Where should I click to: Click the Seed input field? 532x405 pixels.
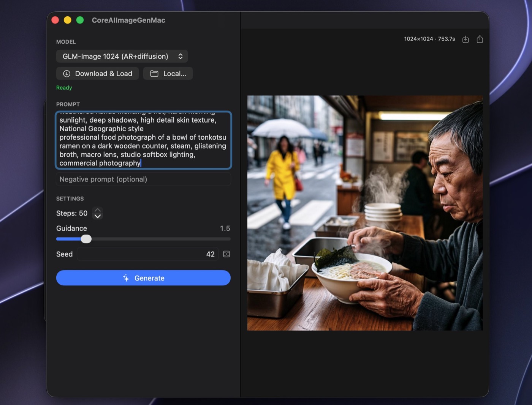click(x=148, y=254)
